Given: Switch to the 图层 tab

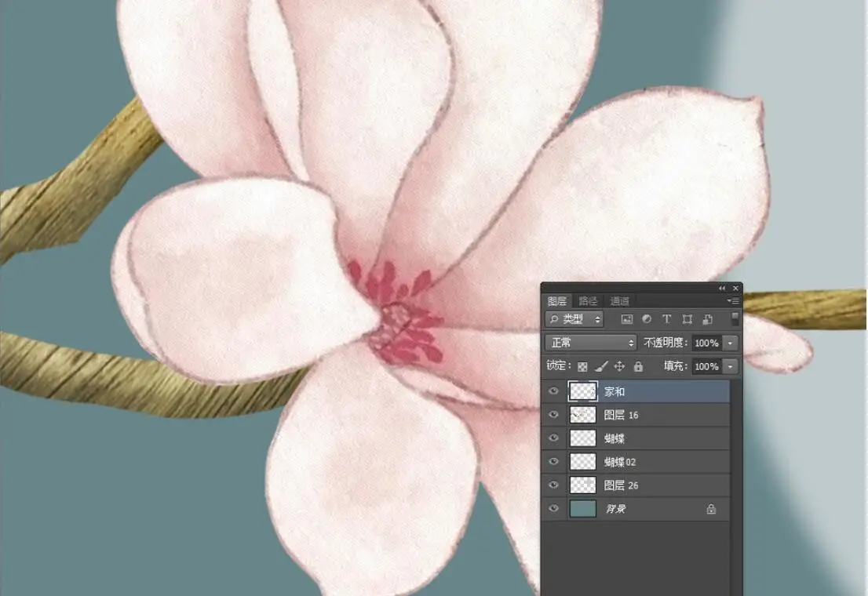Looking at the screenshot, I should (557, 301).
